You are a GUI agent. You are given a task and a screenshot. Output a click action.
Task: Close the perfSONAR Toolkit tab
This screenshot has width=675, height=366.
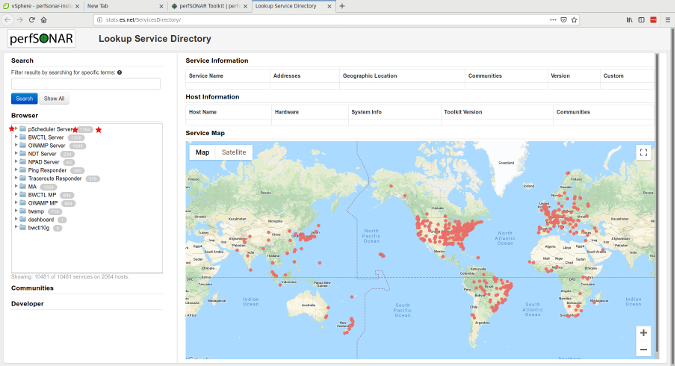click(245, 6)
